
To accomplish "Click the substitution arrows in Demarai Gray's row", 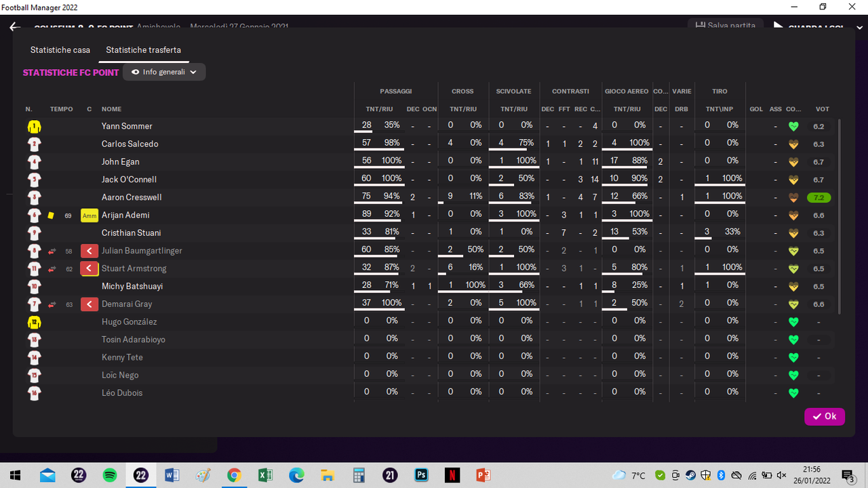I will pos(52,304).
